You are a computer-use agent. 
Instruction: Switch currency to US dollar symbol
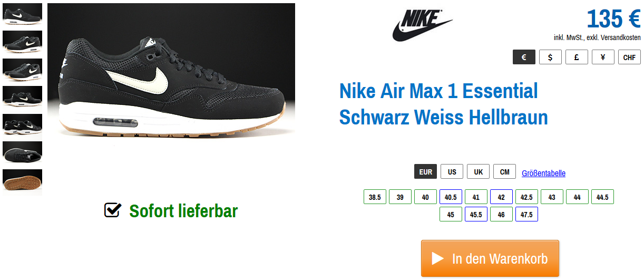coord(550,57)
